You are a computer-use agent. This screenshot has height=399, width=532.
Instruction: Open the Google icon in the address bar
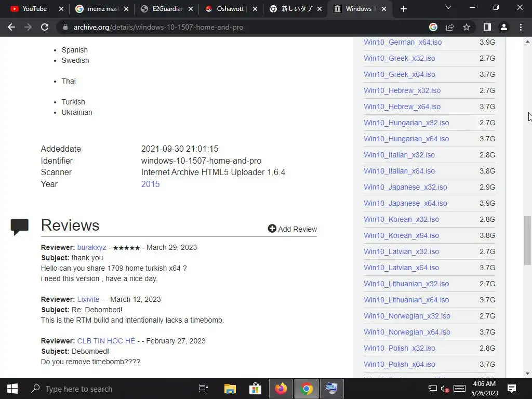[x=433, y=27]
